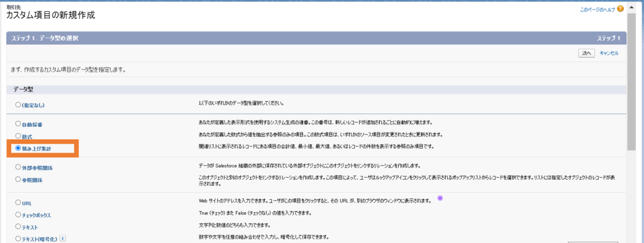
Task: Click the vertical scrollbar thumb
Action: tap(632, 83)
